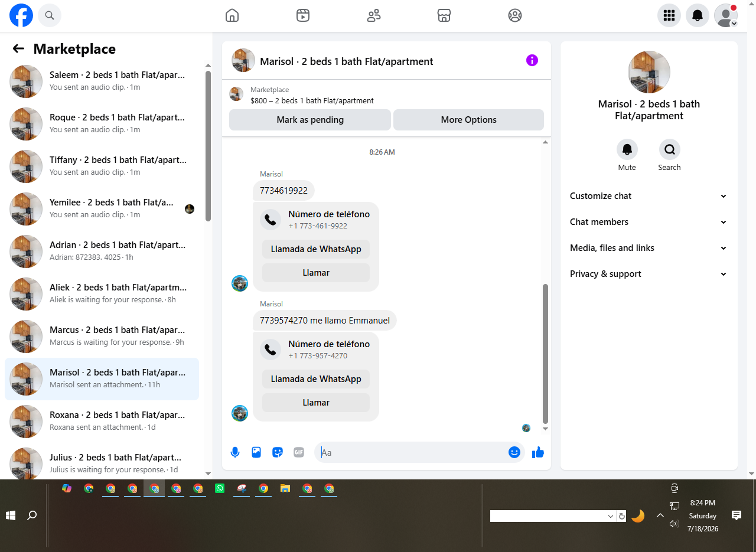Open the account profile menu
The image size is (756, 552).
pos(726,15)
